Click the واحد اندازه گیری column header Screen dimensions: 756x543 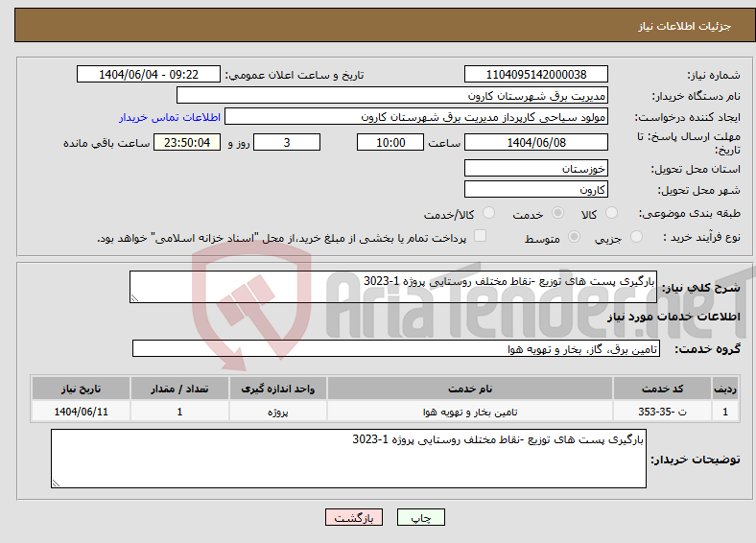278,389
